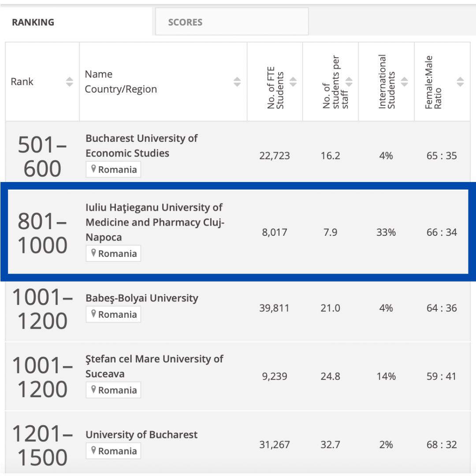Open Babeş-Bolyai University page

(142, 298)
